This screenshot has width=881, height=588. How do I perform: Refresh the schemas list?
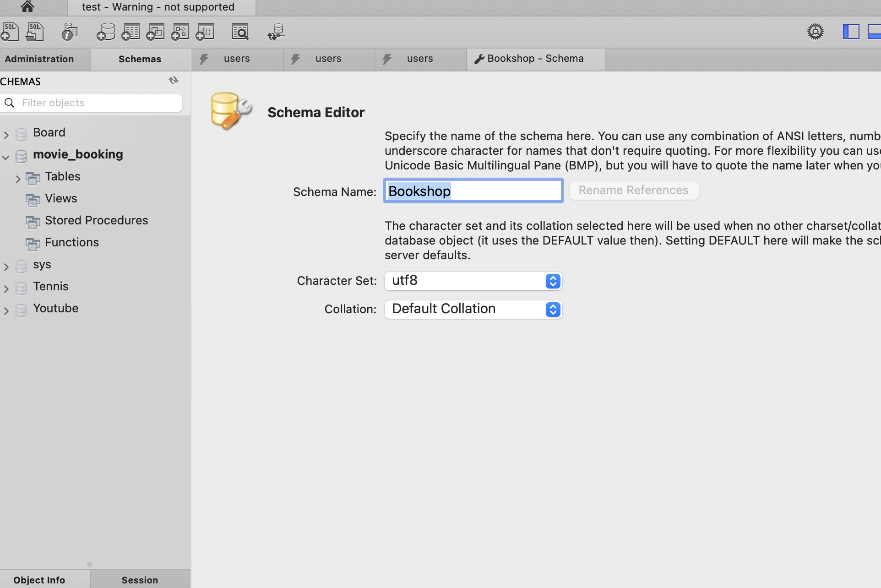(173, 81)
